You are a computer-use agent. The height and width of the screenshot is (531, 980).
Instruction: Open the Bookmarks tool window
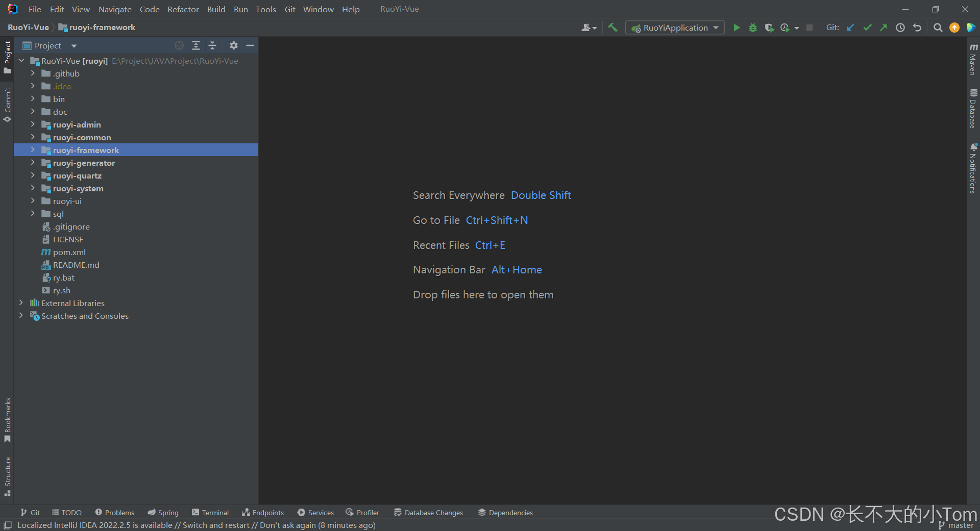click(7, 420)
